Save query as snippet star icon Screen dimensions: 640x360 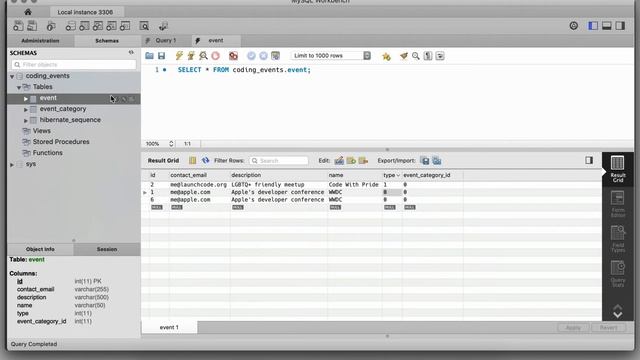[386, 56]
